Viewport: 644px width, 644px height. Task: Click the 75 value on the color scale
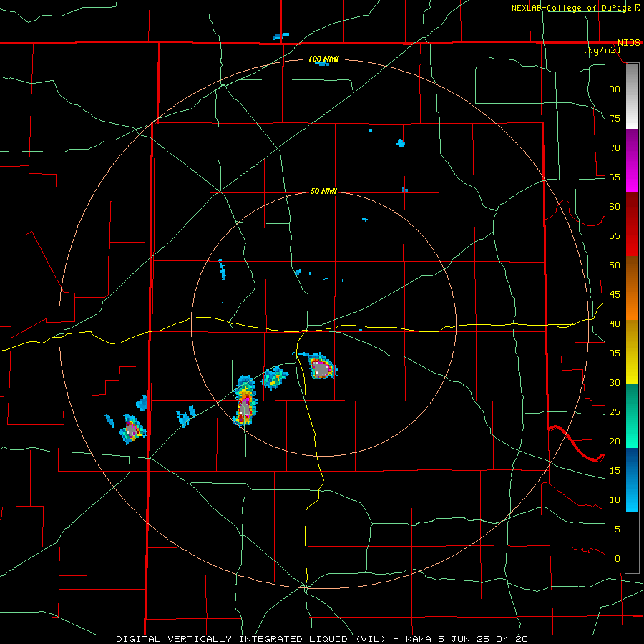point(615,118)
